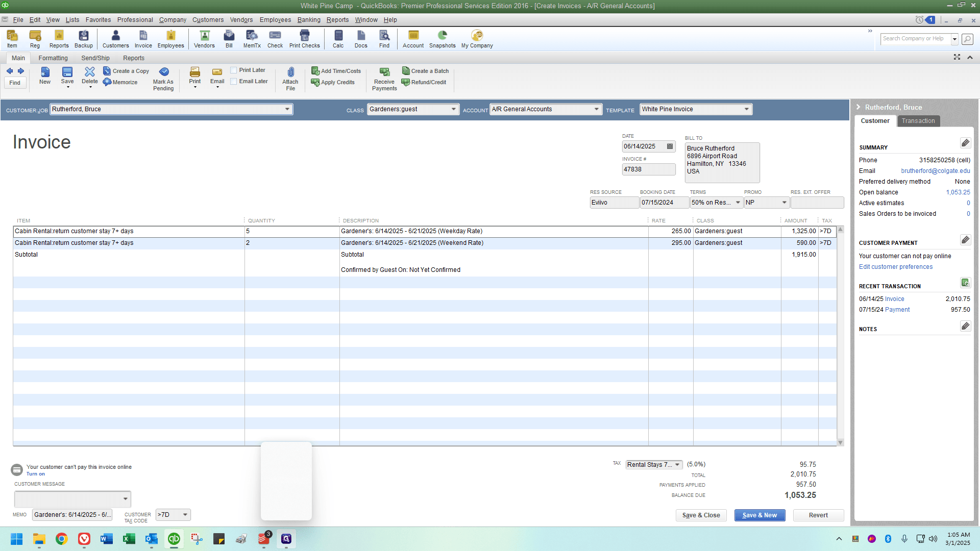
Task: Open Recent Transaction report icon
Action: [965, 283]
